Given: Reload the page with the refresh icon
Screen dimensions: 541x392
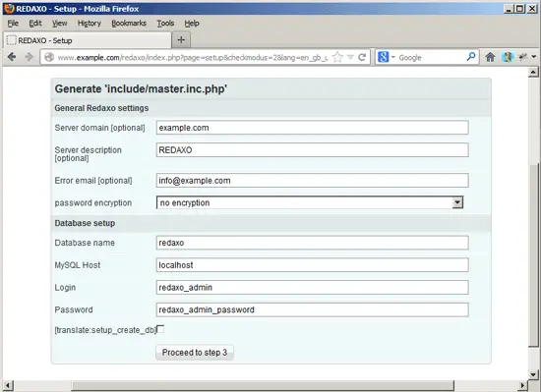Looking at the screenshot, I should click(362, 57).
